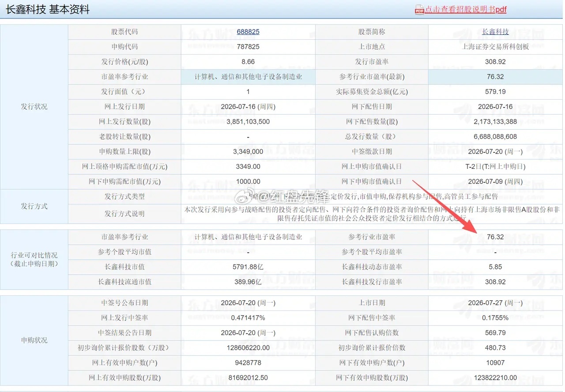Click the offline subscriber count 10907

click(495, 363)
